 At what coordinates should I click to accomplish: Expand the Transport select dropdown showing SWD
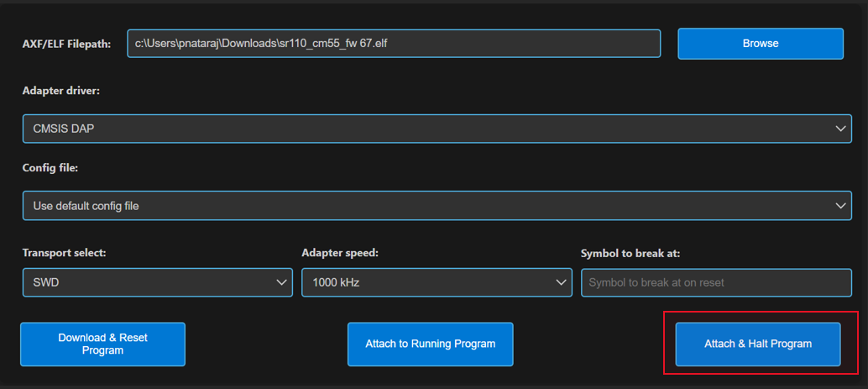point(157,282)
